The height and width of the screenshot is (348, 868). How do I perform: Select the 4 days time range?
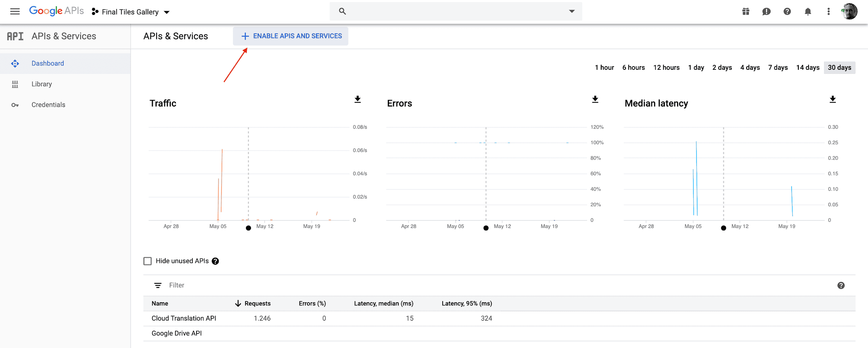750,68
